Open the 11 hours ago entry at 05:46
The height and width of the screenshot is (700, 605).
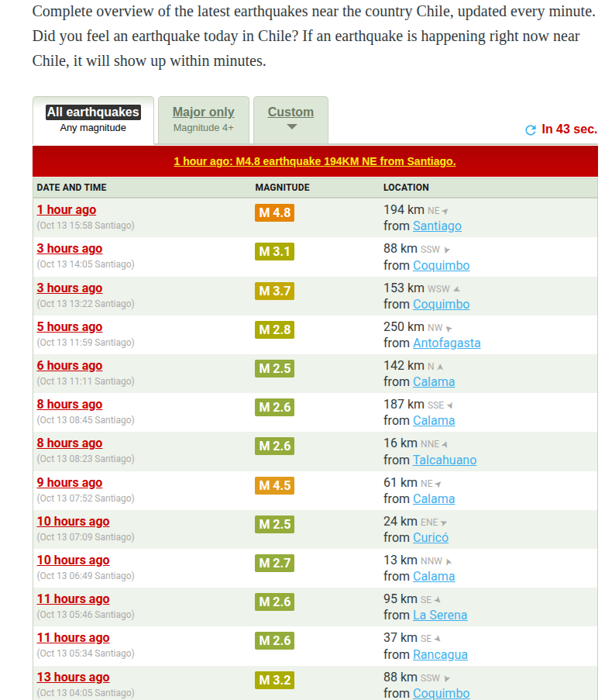pyautogui.click(x=73, y=599)
